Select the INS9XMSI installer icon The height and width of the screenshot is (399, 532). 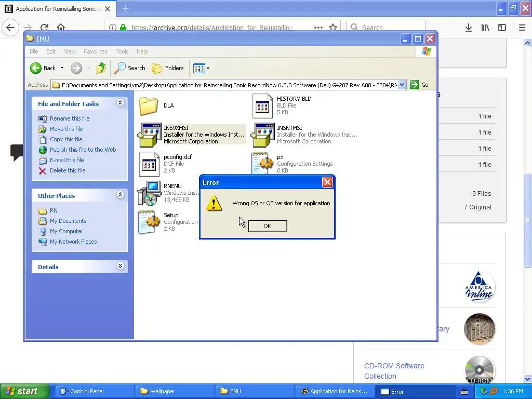pyautogui.click(x=149, y=135)
